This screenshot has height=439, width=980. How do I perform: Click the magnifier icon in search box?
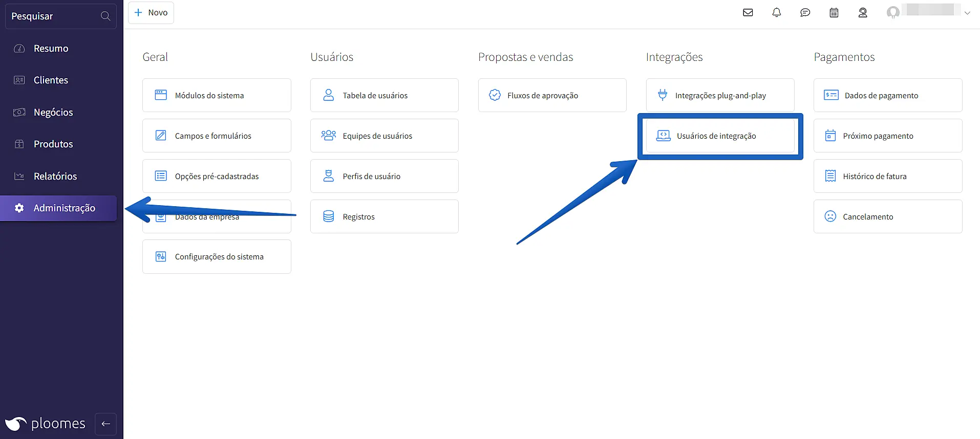105,16
